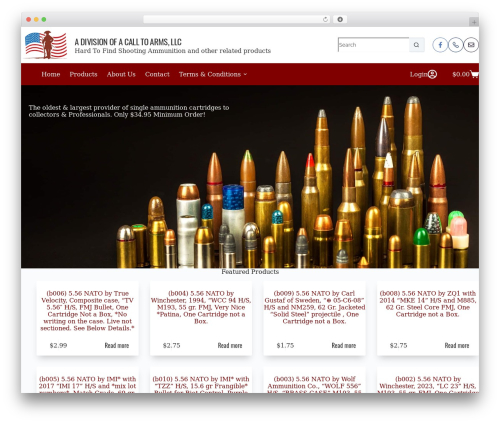Open the Facebook icon link
This screenshot has width=500, height=423.
point(440,45)
